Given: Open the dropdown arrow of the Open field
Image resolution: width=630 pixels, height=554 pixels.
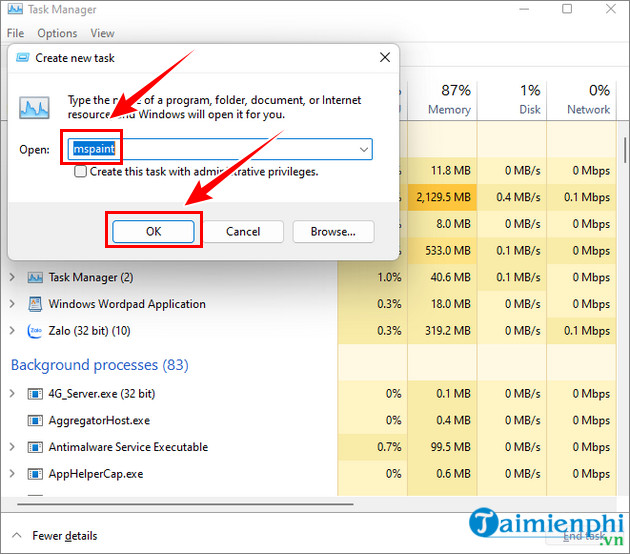Looking at the screenshot, I should 363,149.
